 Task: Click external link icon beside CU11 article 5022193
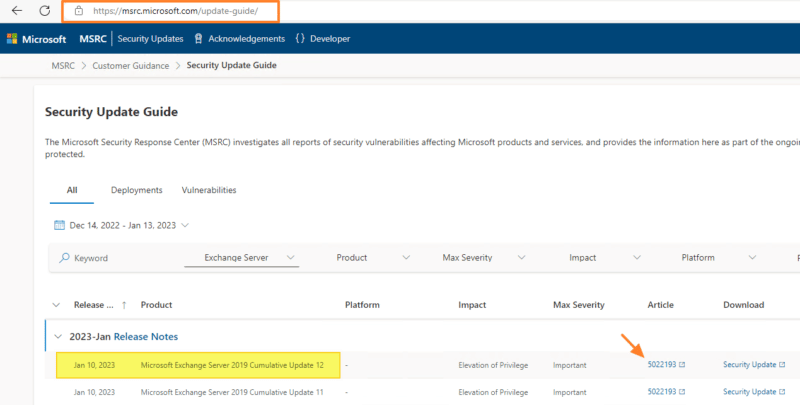682,392
